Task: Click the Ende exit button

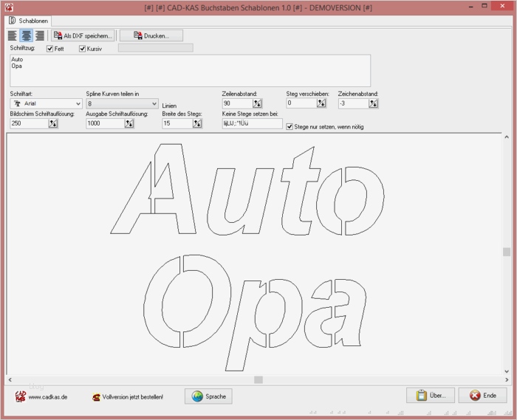Action: point(482,396)
